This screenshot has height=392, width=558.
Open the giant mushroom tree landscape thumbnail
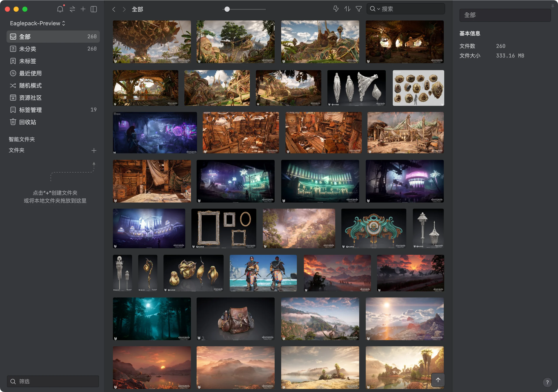[x=152, y=42]
